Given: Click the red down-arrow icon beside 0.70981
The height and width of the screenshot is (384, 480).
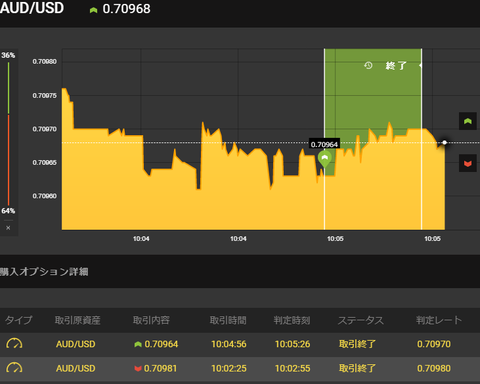Looking at the screenshot, I should pyautogui.click(x=138, y=368).
